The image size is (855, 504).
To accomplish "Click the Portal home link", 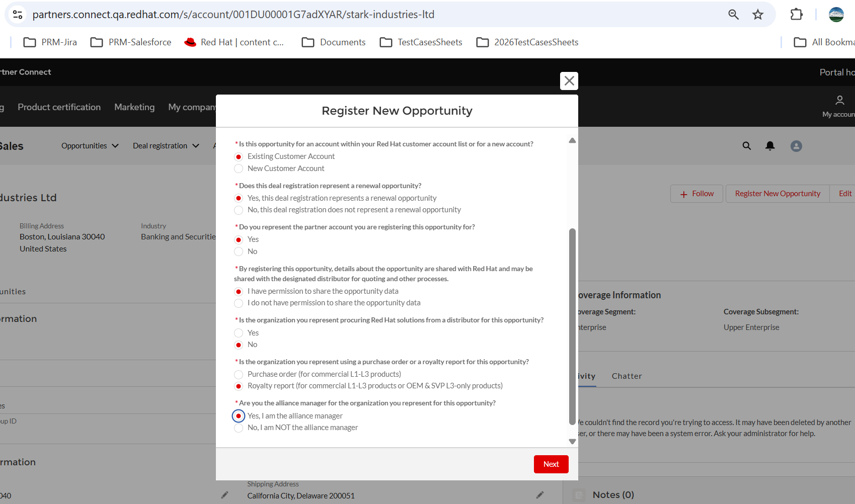I will click(837, 72).
